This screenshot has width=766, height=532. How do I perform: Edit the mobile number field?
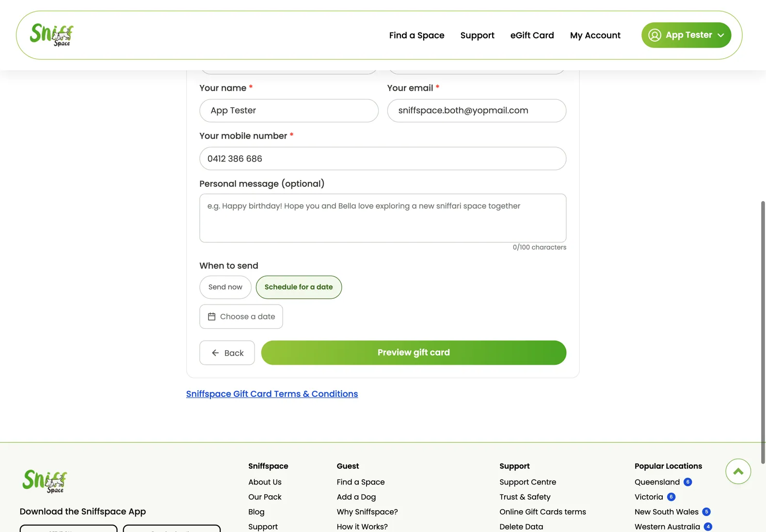[383, 159]
